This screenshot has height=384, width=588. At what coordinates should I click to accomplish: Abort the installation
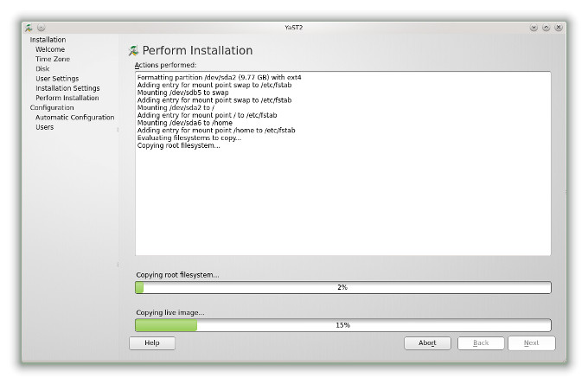point(427,343)
